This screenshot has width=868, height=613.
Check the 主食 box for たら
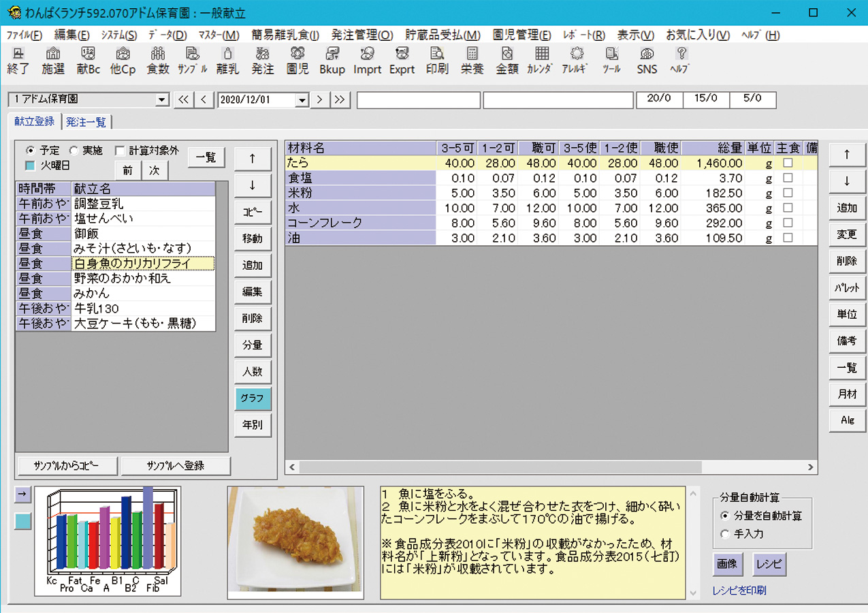(788, 163)
